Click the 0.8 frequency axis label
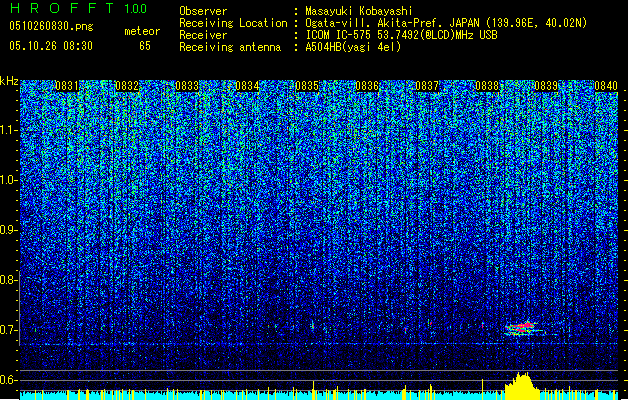Screen dimensions: 629x400 (8, 280)
